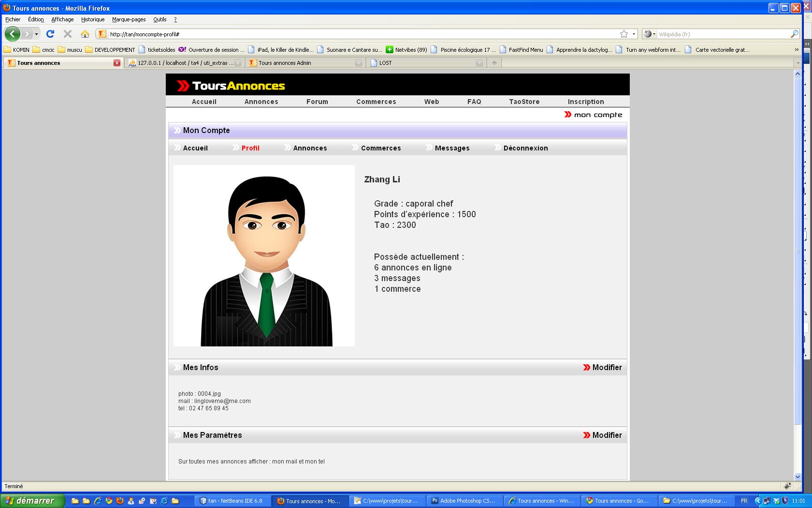Click the search magnifier icon
The width and height of the screenshot is (812, 508).
pyautogui.click(x=794, y=34)
